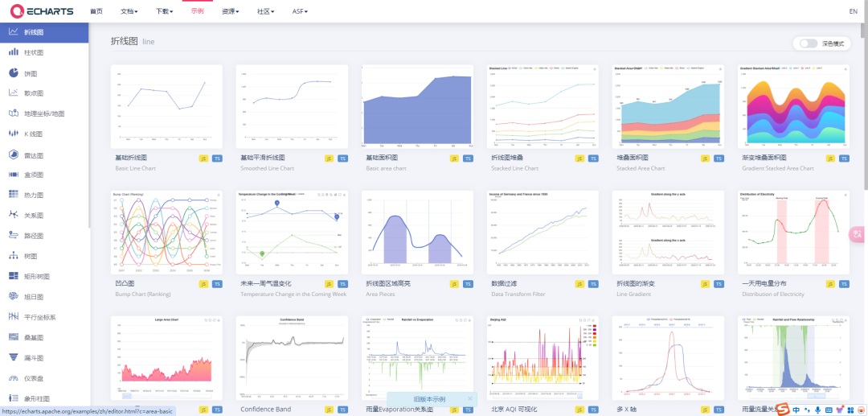Image resolution: width=868 pixels, height=416 pixels.
Task: Open the 未来一周气温变化 temperature chart thumbnail
Action: pos(292,232)
